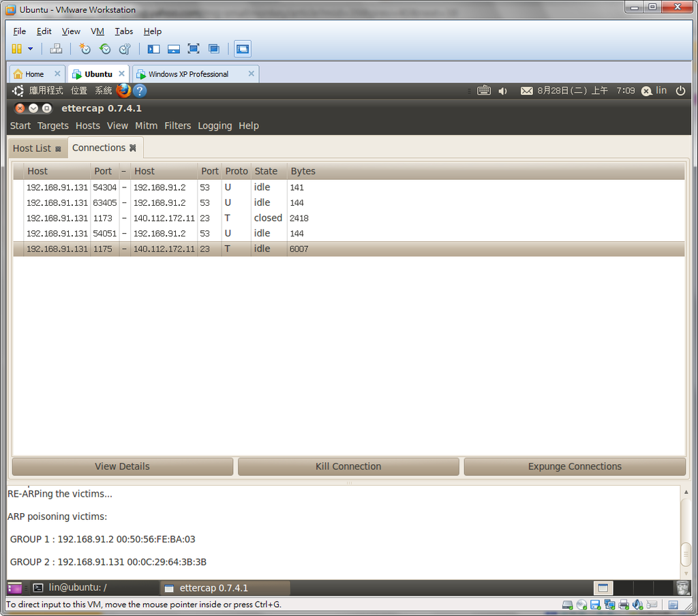Open the snapshot manager toolbar icon
The height and width of the screenshot is (616, 698).
click(x=125, y=49)
